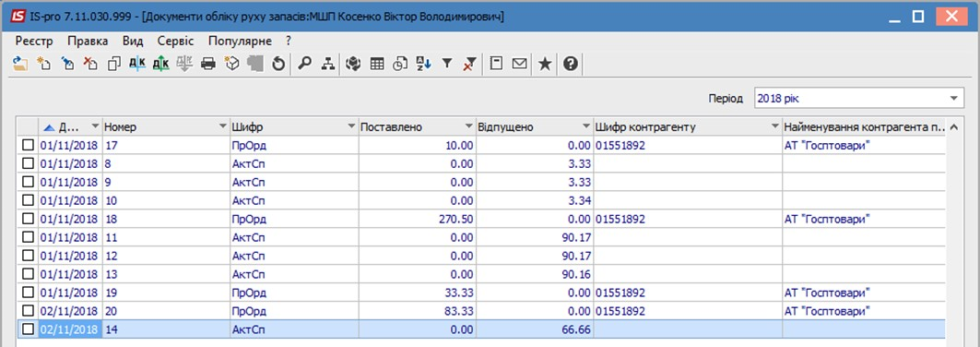This screenshot has width=980, height=347.
Task: Open the Реєстр menu
Action: [x=34, y=42]
